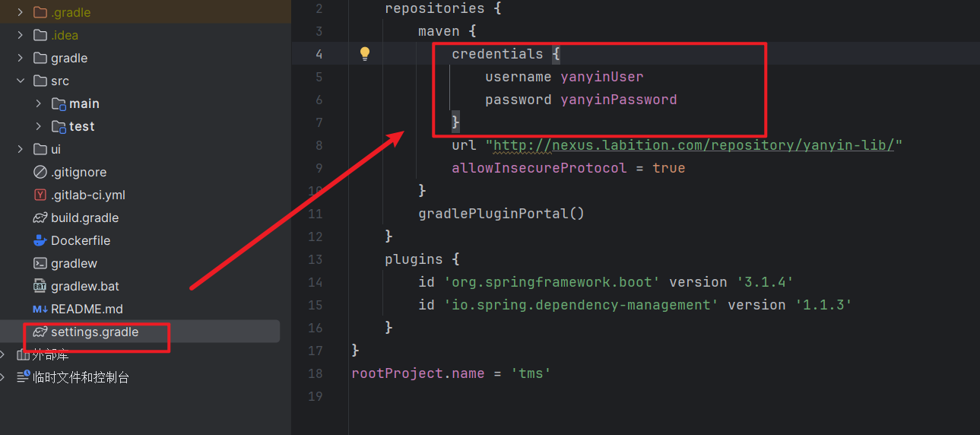Click the gradlew shell script icon
The width and height of the screenshot is (980, 435).
click(x=40, y=263)
